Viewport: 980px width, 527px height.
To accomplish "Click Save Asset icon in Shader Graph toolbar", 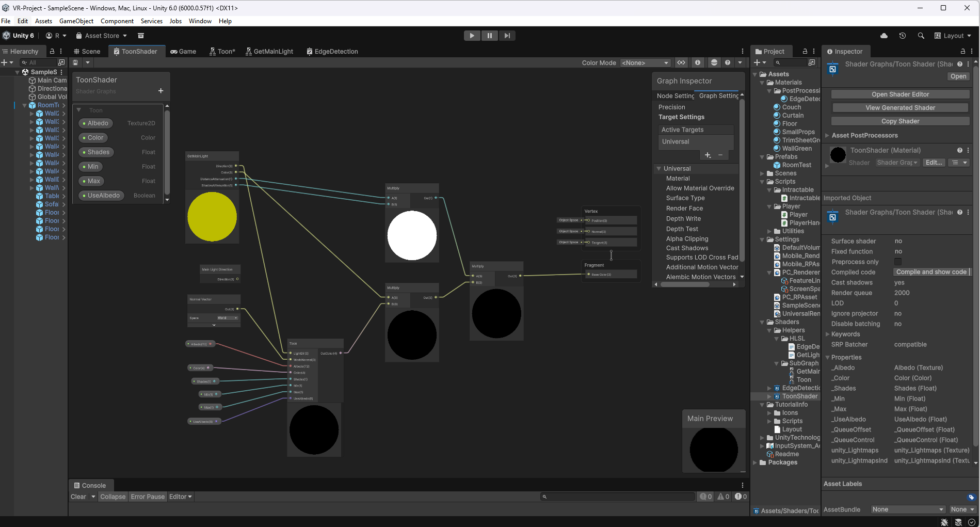I will point(75,62).
